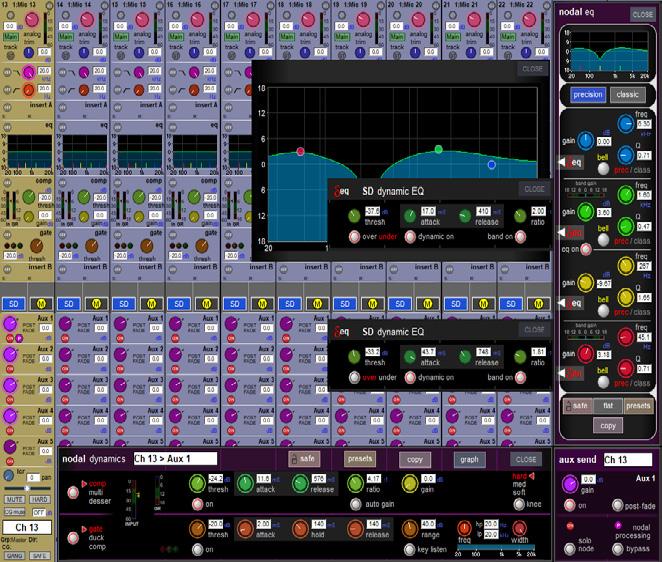Toggle the compressor on button
662x562 pixels.
pyautogui.click(x=197, y=504)
